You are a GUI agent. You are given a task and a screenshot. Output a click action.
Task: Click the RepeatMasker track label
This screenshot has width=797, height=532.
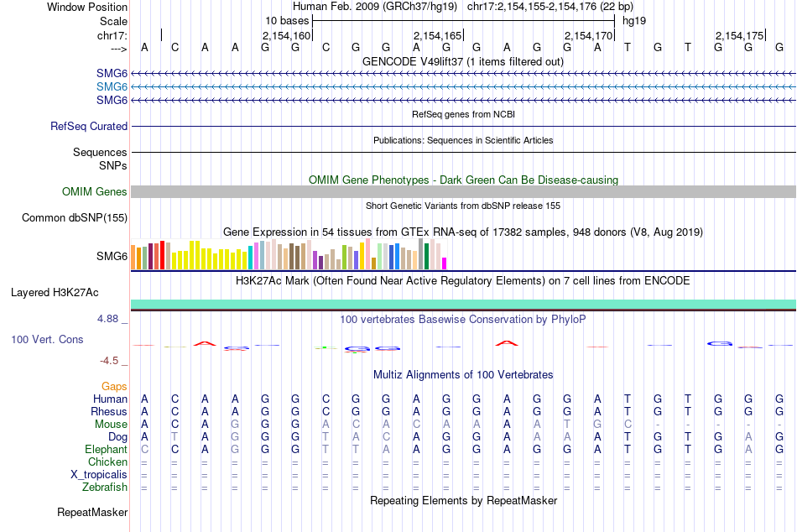(x=92, y=512)
